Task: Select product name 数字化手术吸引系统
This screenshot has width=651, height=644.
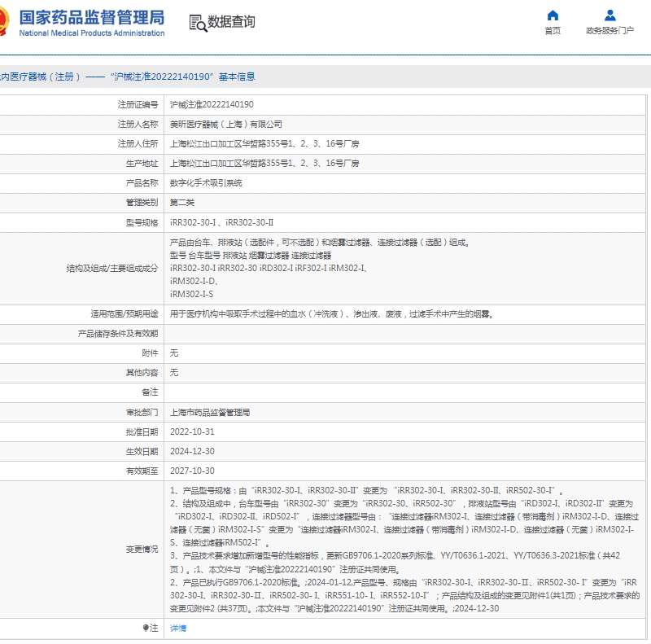Action: pos(206,183)
